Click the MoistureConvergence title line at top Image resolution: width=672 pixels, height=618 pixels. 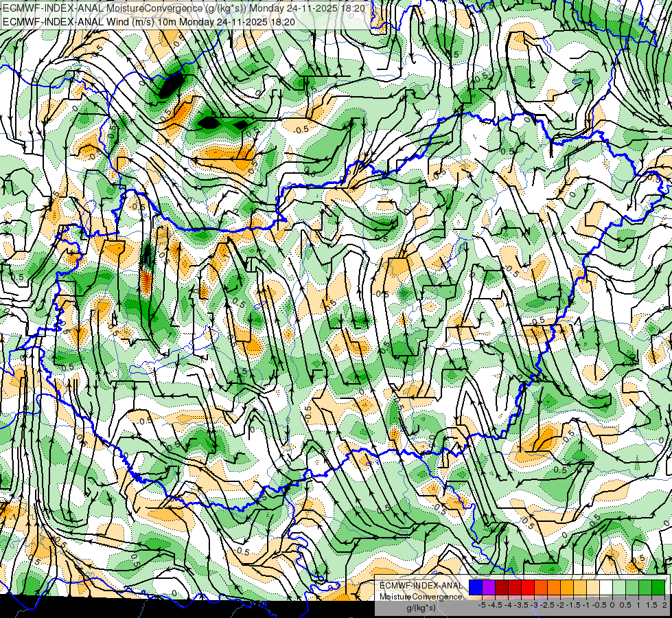183,8
